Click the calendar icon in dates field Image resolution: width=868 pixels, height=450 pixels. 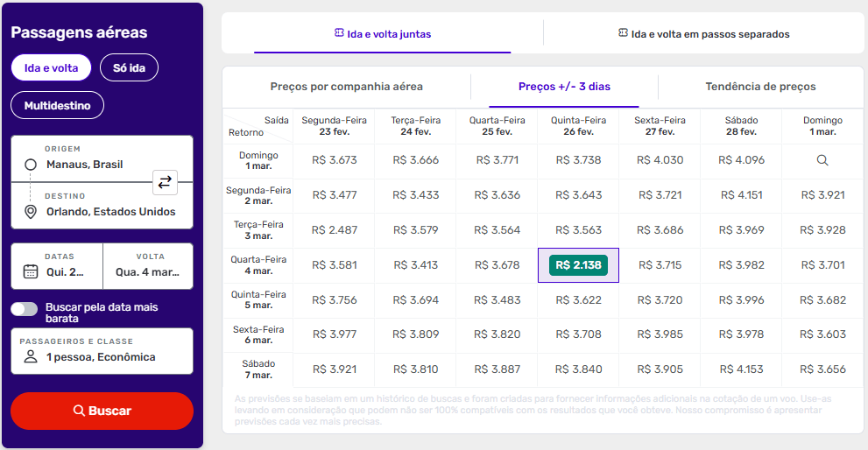(x=31, y=271)
